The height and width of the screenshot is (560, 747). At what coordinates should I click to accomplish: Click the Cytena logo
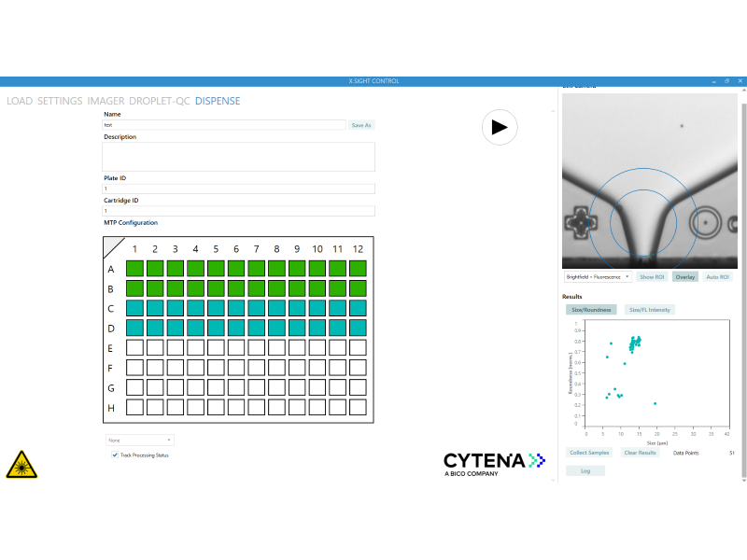495,465
